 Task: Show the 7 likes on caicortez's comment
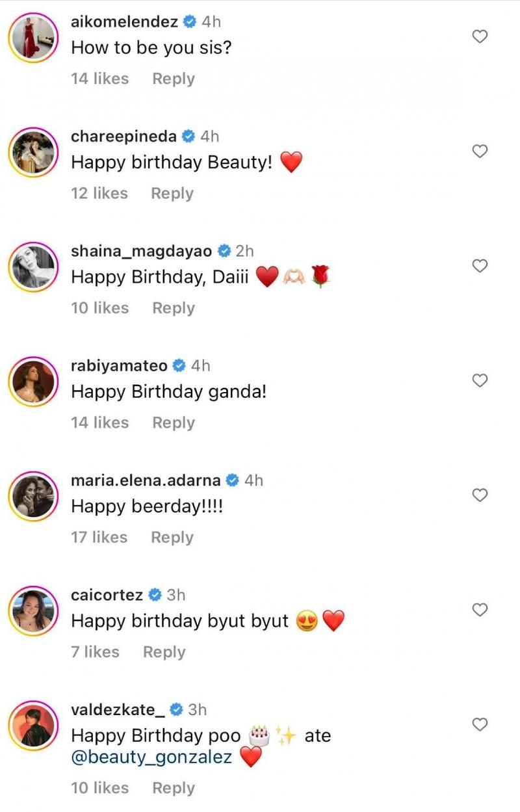click(95, 652)
